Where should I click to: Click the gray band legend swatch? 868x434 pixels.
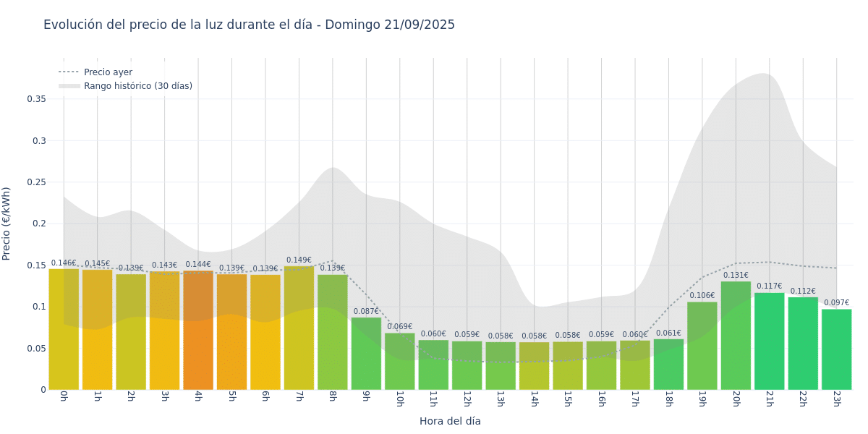point(69,86)
